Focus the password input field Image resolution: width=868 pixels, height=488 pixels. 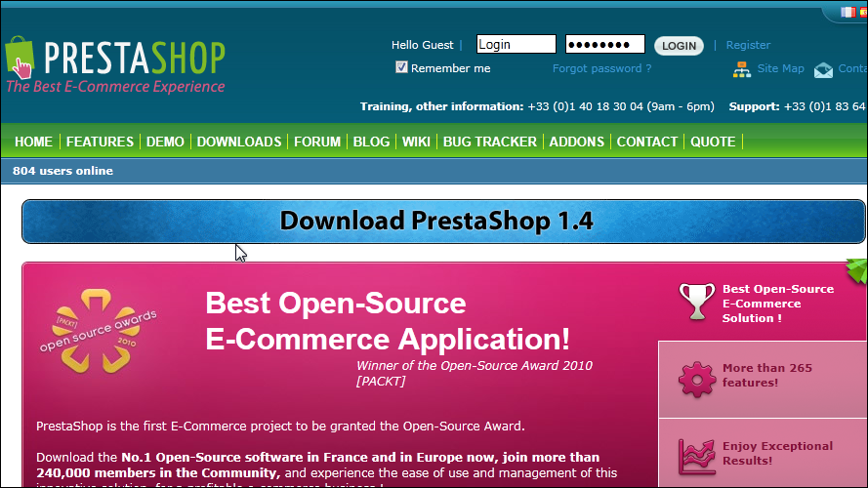coord(605,44)
